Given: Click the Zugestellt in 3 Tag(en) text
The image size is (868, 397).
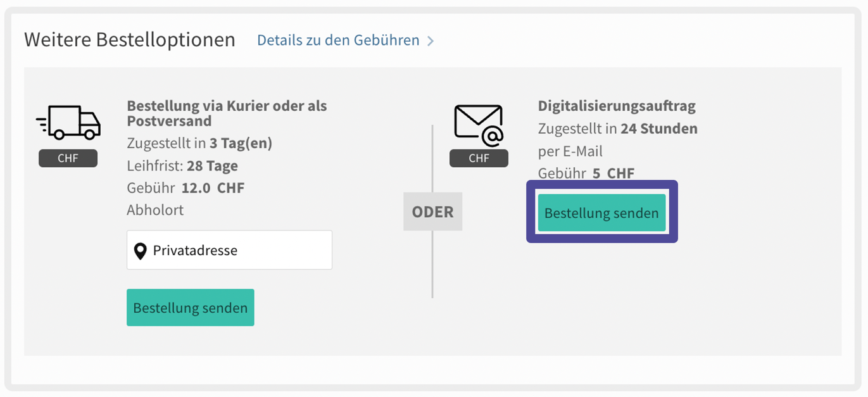Looking at the screenshot, I should 199,143.
